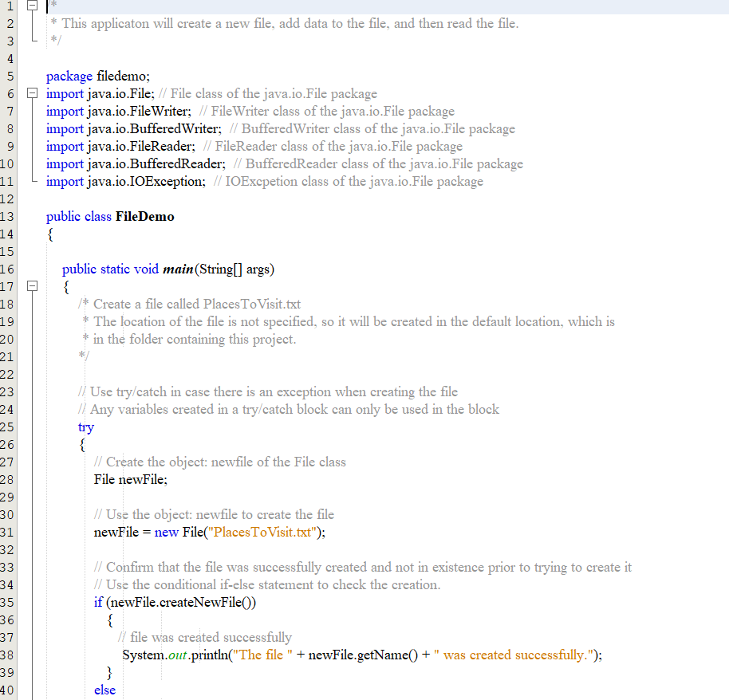Click line number 38 in the gutter

pyautogui.click(x=7, y=655)
